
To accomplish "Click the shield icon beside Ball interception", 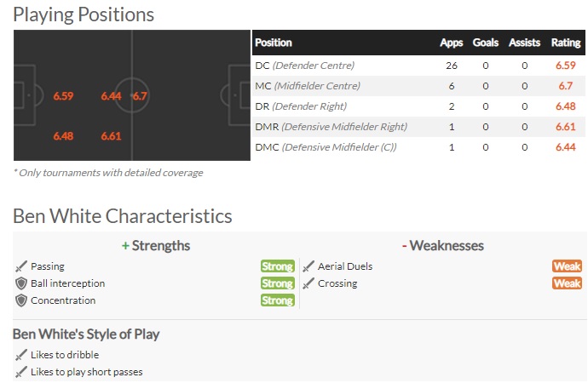I will click(21, 283).
